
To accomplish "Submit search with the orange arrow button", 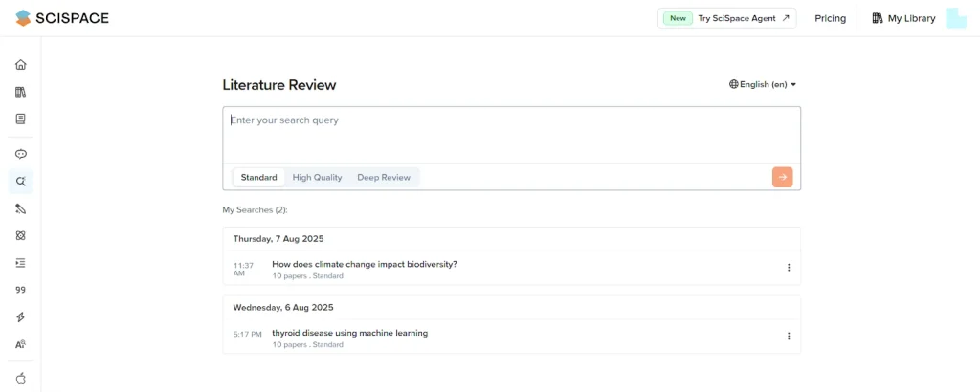I will [782, 177].
